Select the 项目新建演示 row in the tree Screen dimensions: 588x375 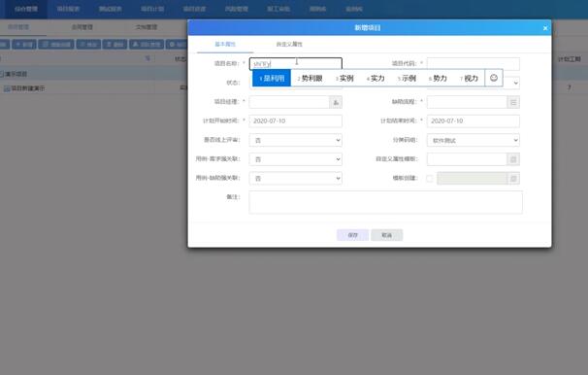click(x=27, y=88)
